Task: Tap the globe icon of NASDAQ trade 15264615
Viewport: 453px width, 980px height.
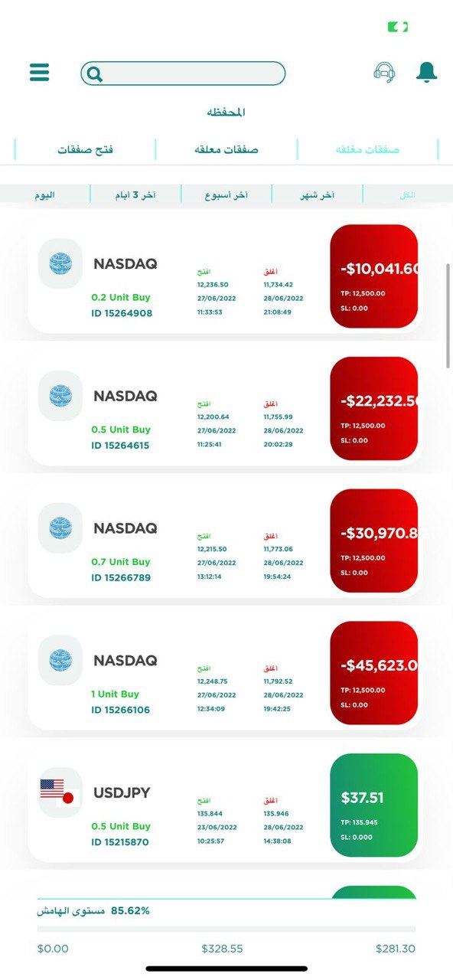Action: click(60, 396)
